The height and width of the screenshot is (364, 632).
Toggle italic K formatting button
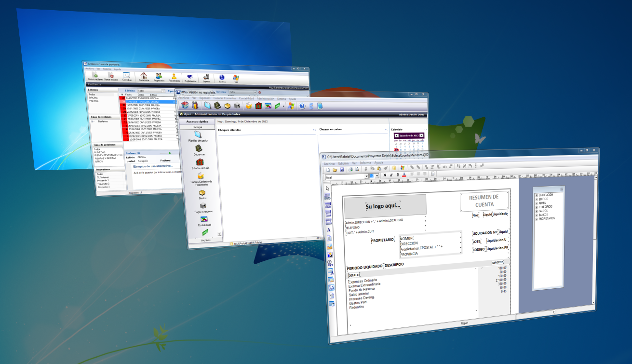point(390,175)
